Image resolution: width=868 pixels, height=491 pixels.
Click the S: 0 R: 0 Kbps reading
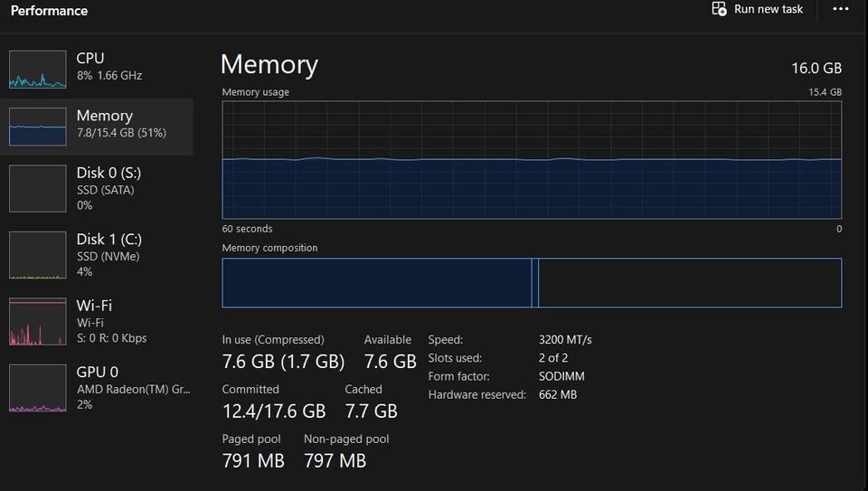coord(112,337)
